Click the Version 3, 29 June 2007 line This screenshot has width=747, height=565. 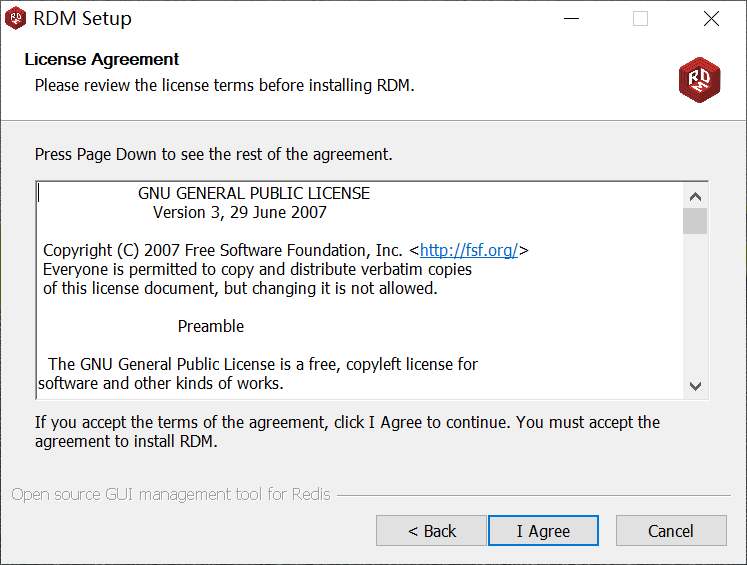(x=239, y=212)
